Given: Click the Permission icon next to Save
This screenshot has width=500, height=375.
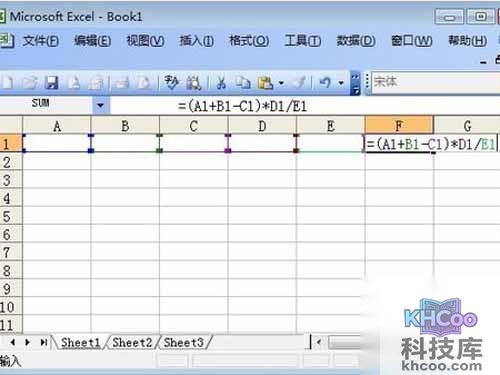Looking at the screenshot, I should pos(74,82).
